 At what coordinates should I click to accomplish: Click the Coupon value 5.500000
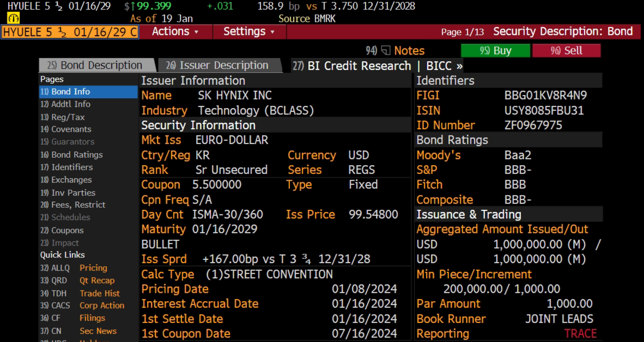(x=217, y=185)
